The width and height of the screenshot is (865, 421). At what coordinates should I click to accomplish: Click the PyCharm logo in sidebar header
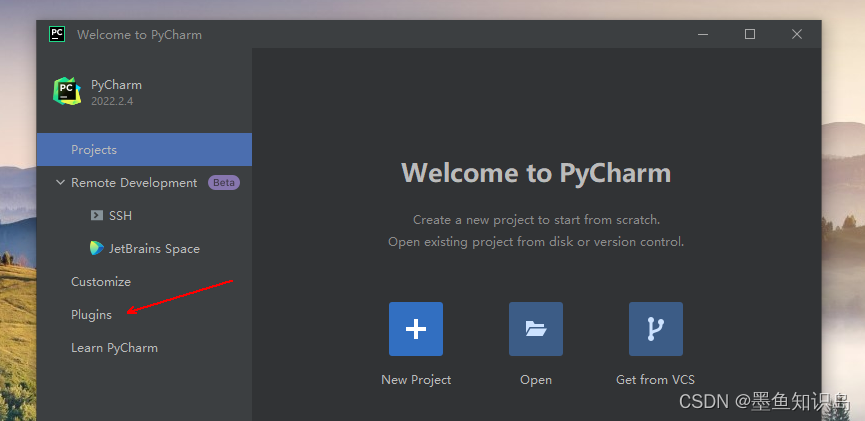point(67,91)
